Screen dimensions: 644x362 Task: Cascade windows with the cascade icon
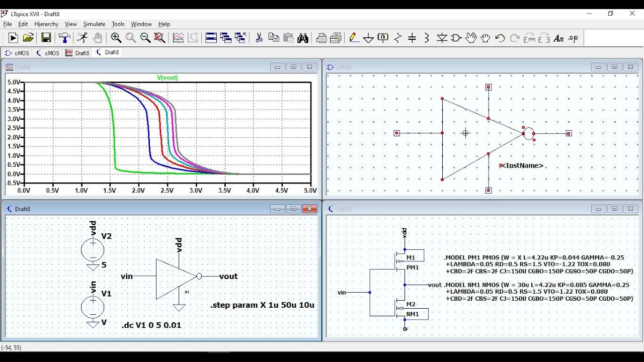coord(226,38)
